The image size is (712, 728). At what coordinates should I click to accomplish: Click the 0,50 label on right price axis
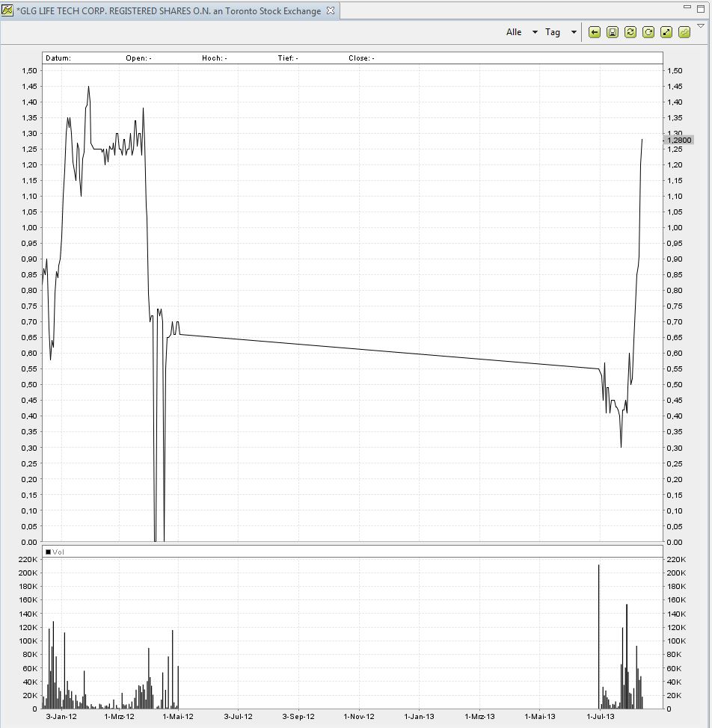click(675, 384)
